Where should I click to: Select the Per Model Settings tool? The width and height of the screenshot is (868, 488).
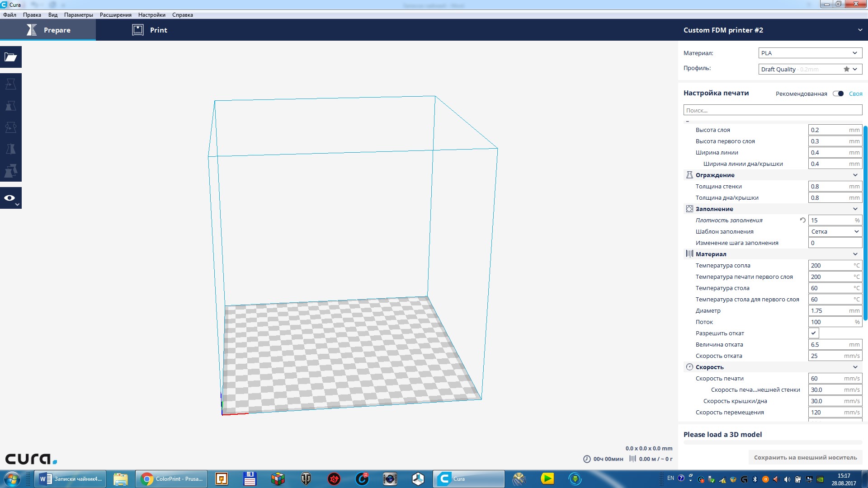pyautogui.click(x=11, y=171)
